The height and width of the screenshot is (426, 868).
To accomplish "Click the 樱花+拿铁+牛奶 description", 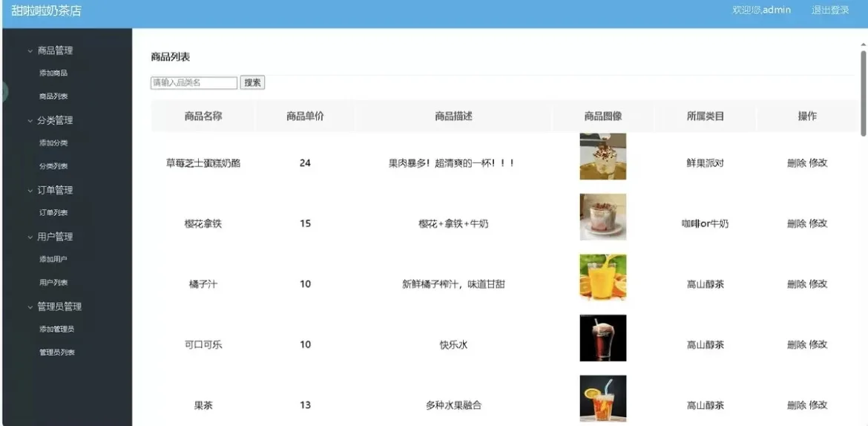I will [453, 224].
